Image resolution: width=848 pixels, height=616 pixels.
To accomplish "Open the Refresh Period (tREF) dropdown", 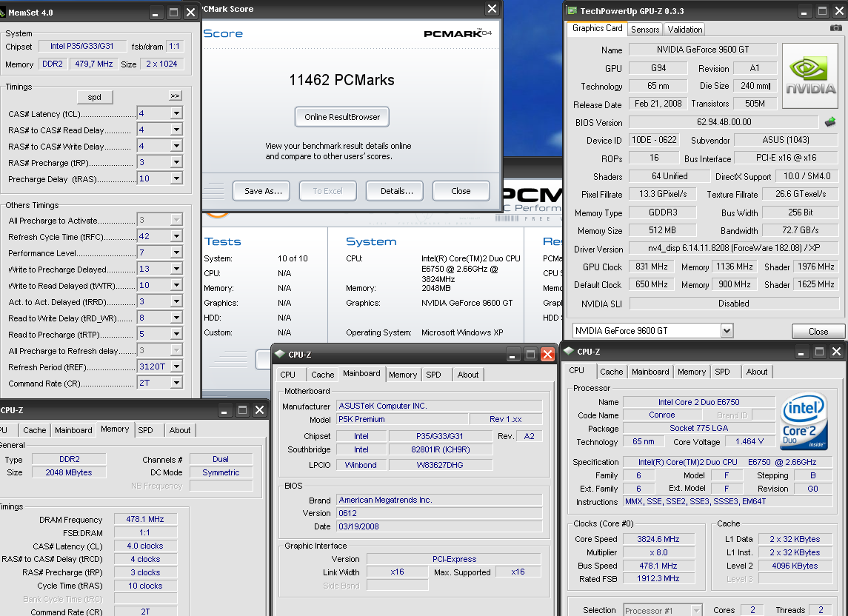I will [x=176, y=366].
